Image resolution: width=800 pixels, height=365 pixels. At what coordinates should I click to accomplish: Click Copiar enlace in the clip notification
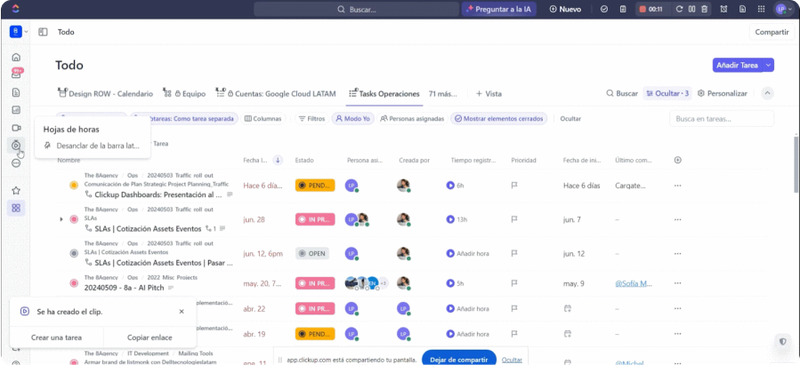(149, 337)
